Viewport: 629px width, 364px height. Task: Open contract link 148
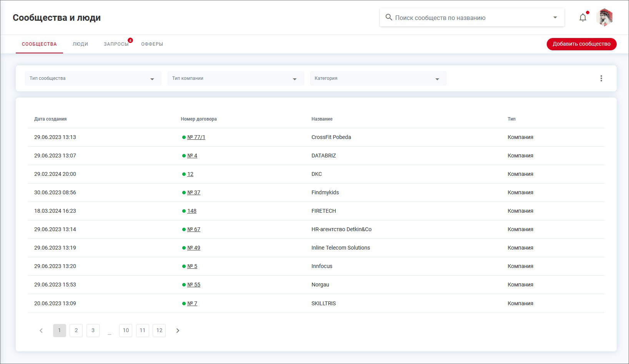[x=191, y=211]
